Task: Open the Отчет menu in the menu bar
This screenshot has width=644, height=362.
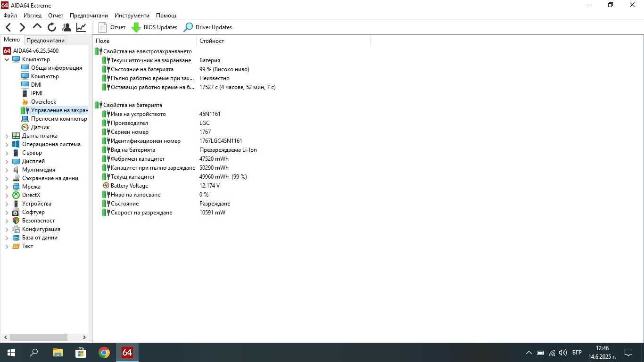Action: [x=56, y=16]
